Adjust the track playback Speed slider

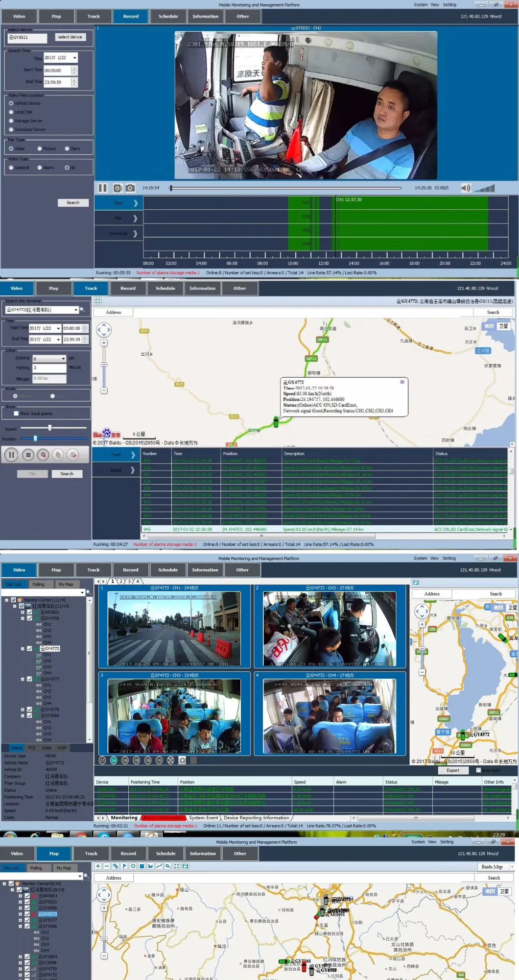tap(49, 428)
